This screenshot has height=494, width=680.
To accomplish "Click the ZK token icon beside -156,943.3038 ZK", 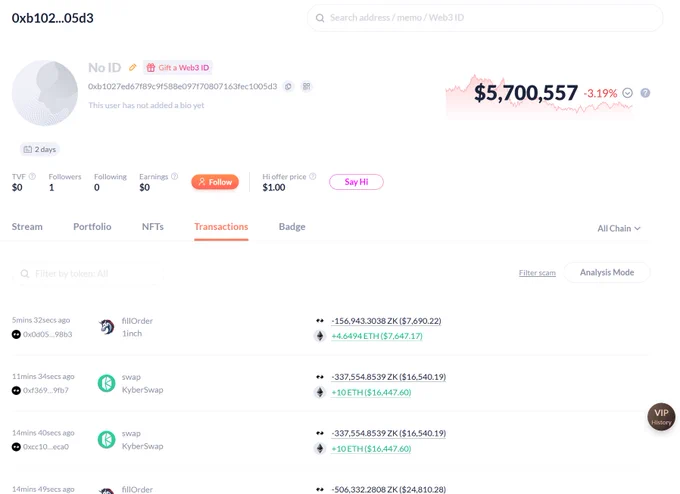I will coord(320,321).
